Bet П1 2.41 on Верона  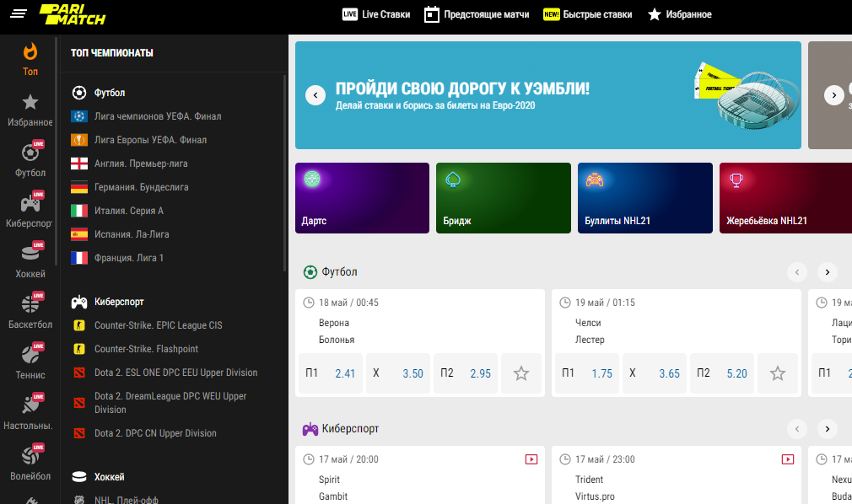331,373
